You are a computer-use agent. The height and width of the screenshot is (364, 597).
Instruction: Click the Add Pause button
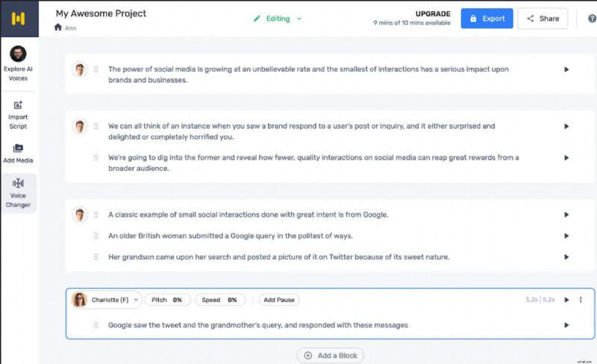pos(279,300)
